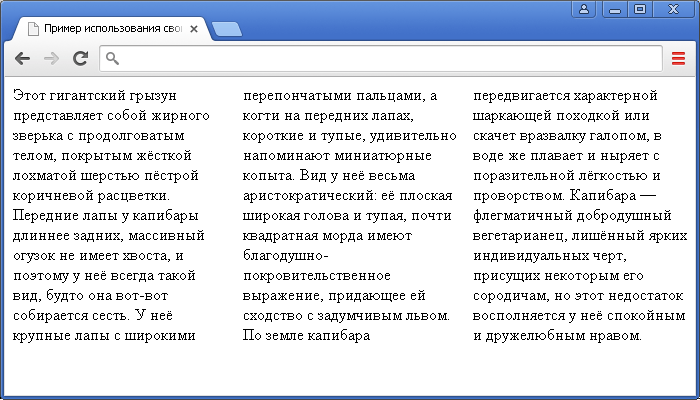700x400 pixels.
Task: Click the line "квадратная морда имеют"
Action: (x=328, y=235)
